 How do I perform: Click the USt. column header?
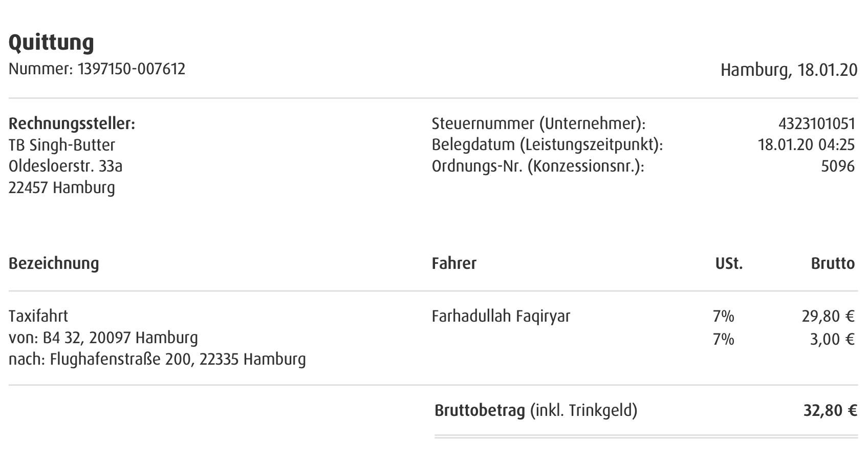coord(729,263)
